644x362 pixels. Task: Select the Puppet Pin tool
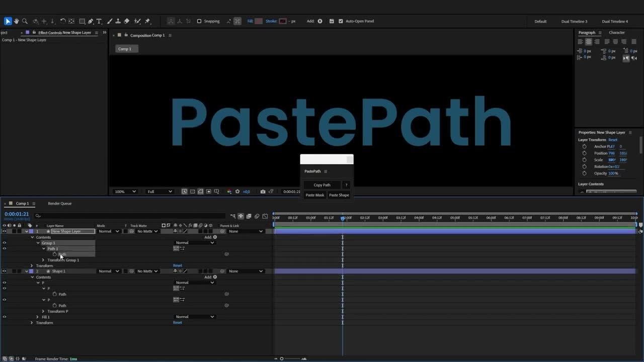tap(147, 21)
